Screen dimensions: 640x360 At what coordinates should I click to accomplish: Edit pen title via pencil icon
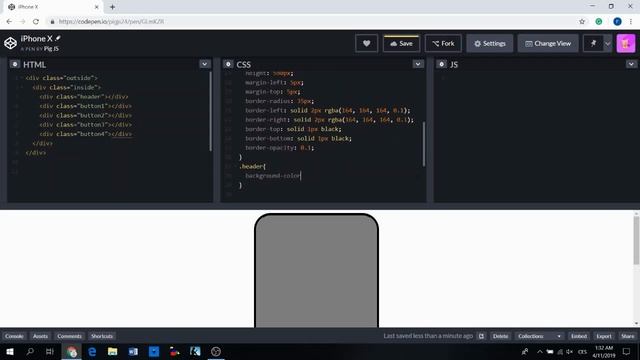pos(58,38)
